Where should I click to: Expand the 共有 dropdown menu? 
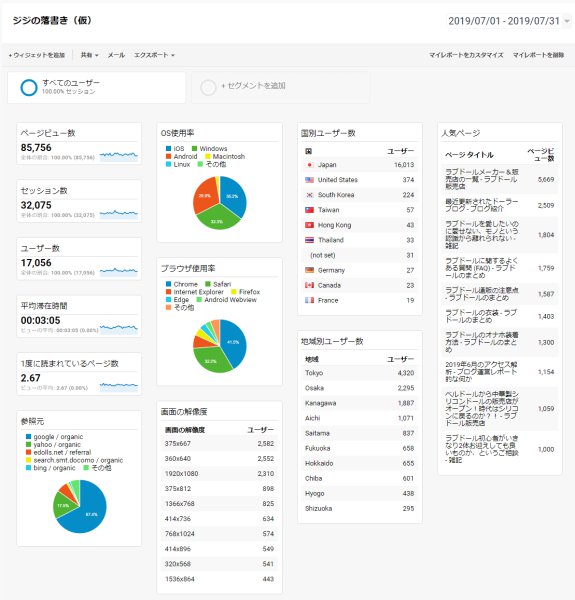coord(89,55)
